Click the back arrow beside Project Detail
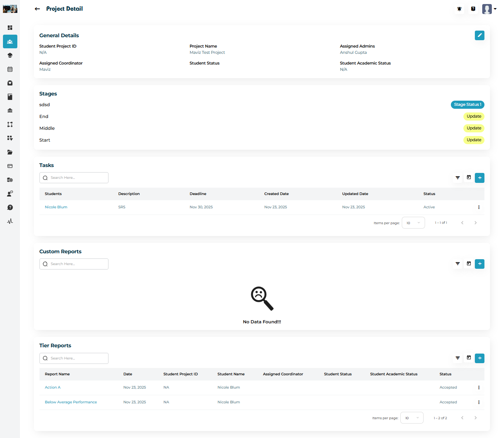This screenshot has height=438, width=504. click(x=37, y=9)
